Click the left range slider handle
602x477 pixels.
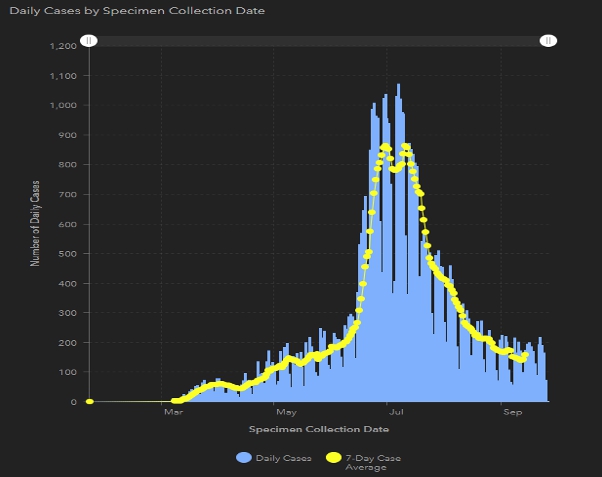coord(89,41)
